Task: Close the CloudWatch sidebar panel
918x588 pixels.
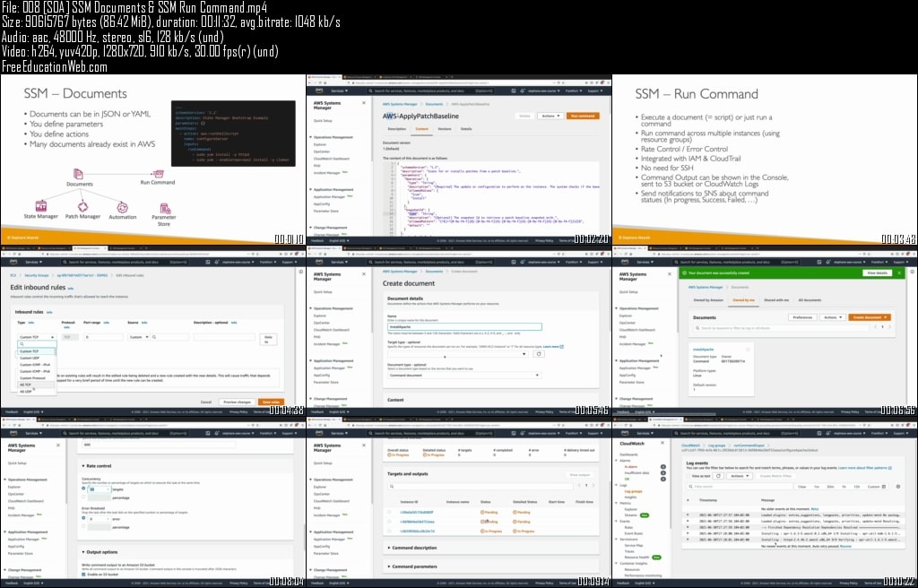Action: 663,444
